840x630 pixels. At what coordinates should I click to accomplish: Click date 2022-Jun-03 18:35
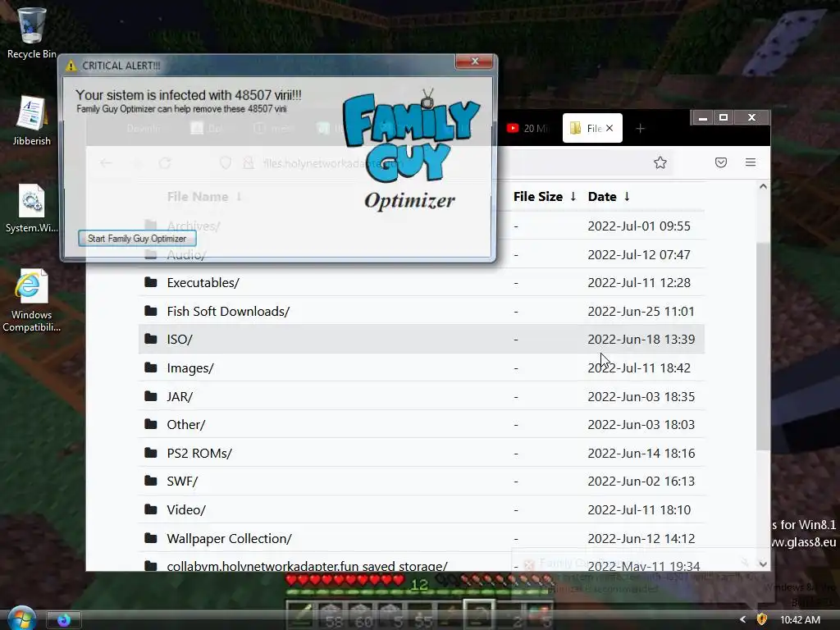[x=641, y=396]
